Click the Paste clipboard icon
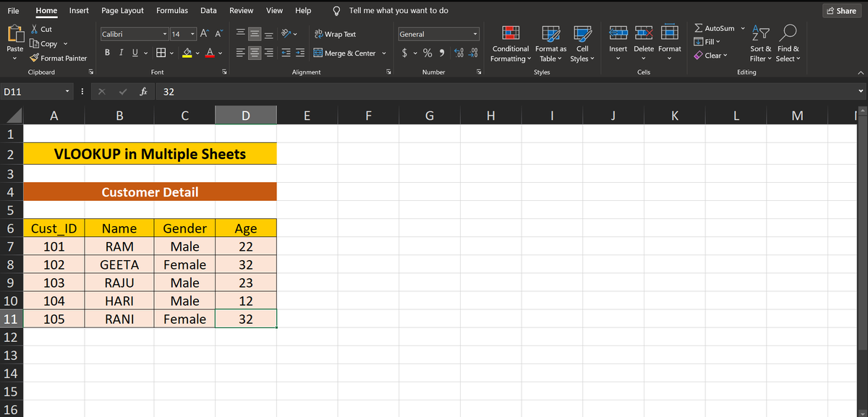 (x=14, y=35)
